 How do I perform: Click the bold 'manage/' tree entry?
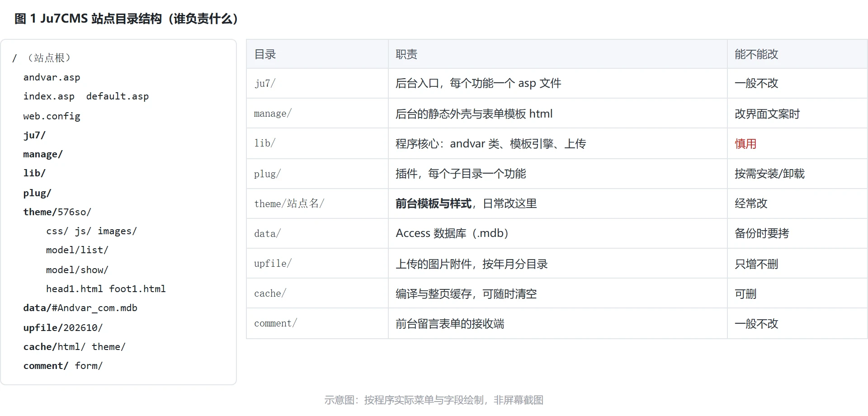click(x=43, y=154)
